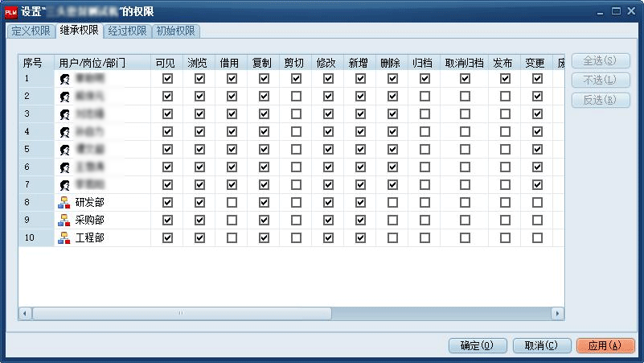The width and height of the screenshot is (644, 363).
Task: Click the 工程部 department icon
Action: (x=64, y=238)
